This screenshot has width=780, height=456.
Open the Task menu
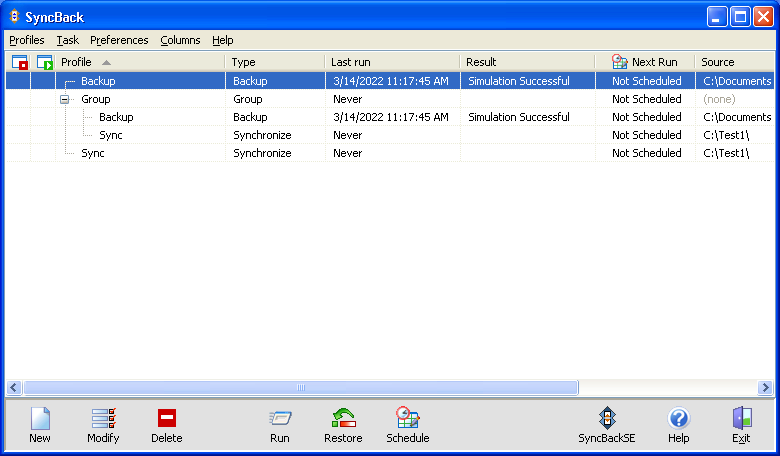coord(68,40)
